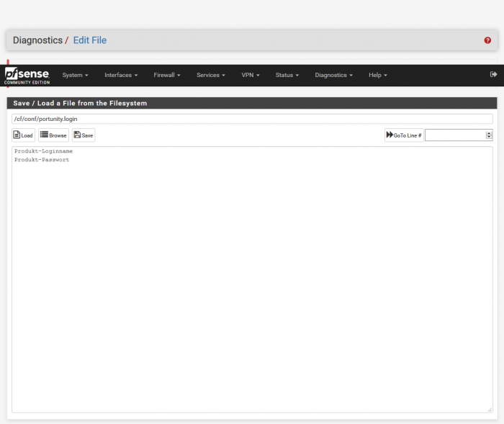Click the pfSense Community Edition logo
The height and width of the screenshot is (424, 504).
pos(27,76)
